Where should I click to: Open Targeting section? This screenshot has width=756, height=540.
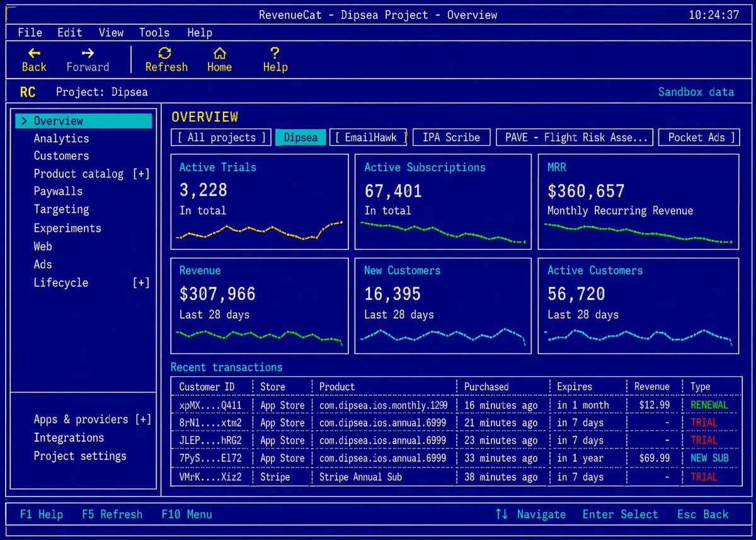61,209
